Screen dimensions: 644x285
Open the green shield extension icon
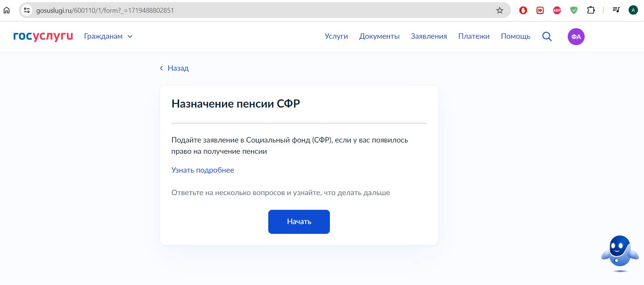[x=574, y=11]
